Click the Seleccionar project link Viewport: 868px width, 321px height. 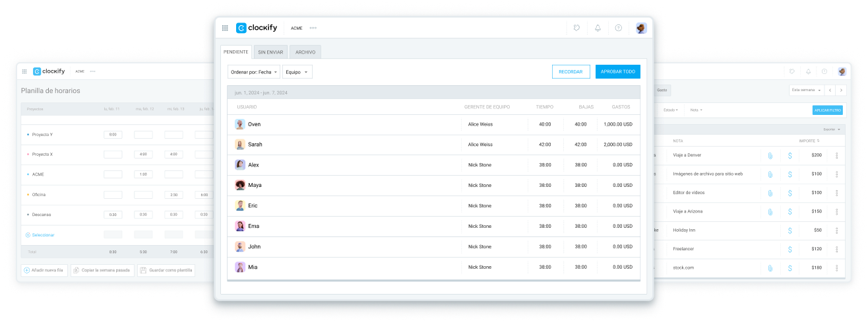coord(43,235)
